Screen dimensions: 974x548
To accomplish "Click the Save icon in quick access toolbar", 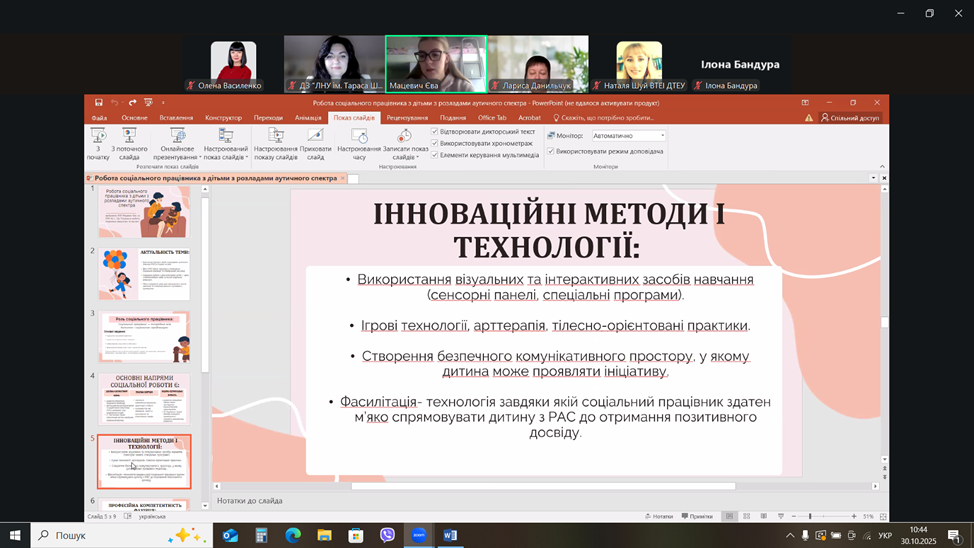I will 99,102.
